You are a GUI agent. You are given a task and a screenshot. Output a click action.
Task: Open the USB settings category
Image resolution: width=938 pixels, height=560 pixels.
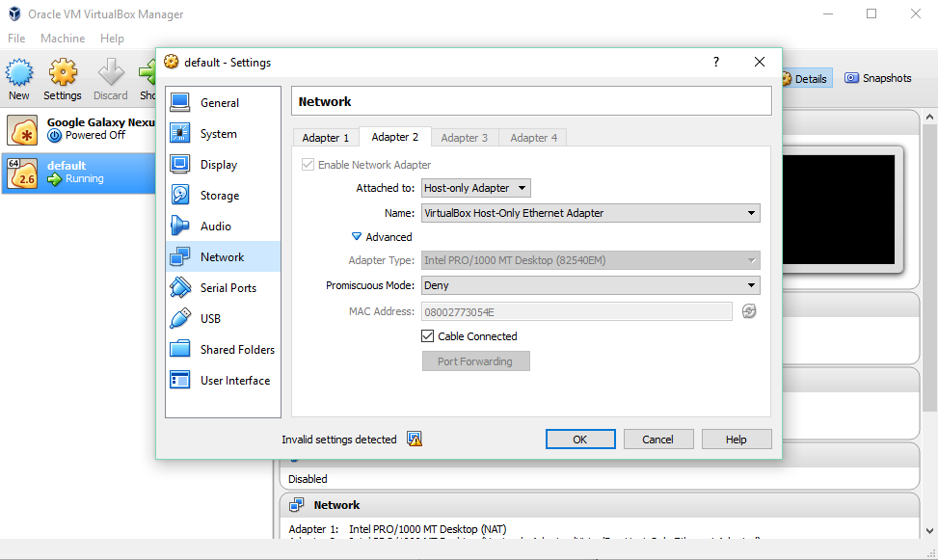223,319
